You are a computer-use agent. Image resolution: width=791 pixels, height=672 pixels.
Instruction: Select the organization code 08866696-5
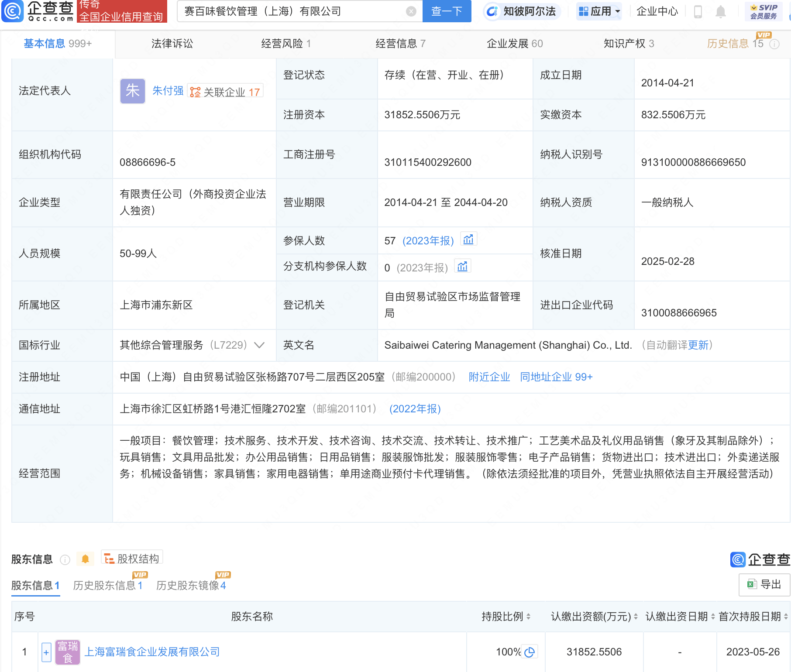148,162
